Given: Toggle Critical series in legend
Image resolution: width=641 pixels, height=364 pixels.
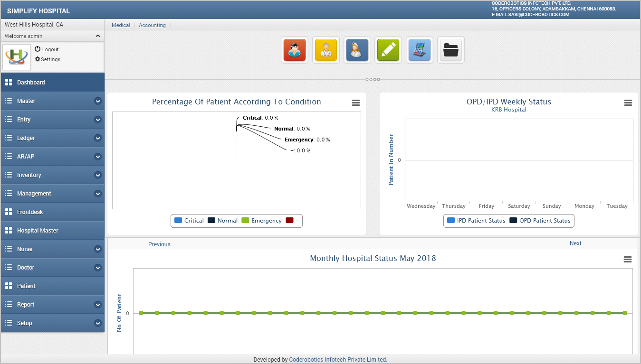Looking at the screenshot, I should 189,221.
